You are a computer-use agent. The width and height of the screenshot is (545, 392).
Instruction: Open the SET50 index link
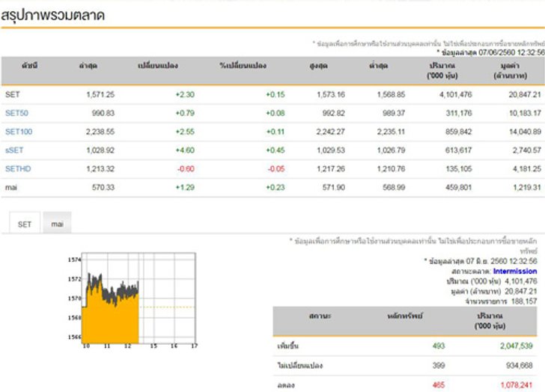[16, 113]
